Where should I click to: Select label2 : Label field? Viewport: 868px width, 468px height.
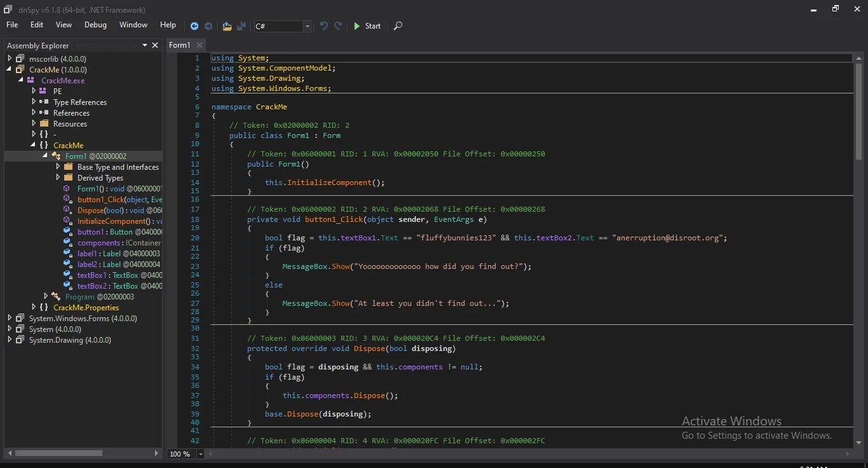[119, 265]
